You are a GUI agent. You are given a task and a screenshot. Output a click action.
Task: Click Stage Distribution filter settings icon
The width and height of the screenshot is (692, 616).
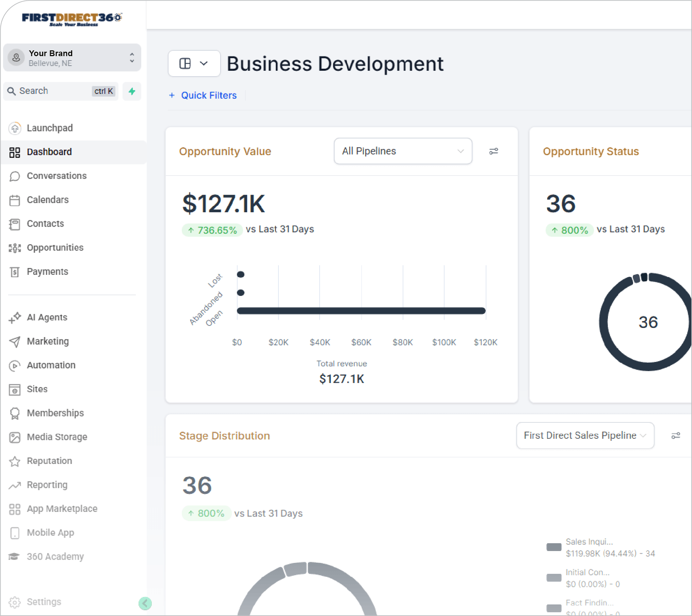pyautogui.click(x=676, y=436)
